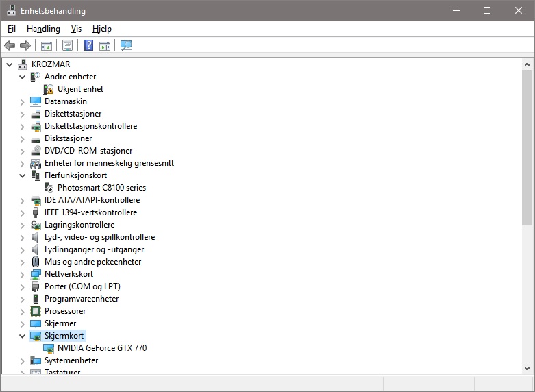Open the Vis menu
Viewport: 535px width, 392px height.
pos(76,29)
